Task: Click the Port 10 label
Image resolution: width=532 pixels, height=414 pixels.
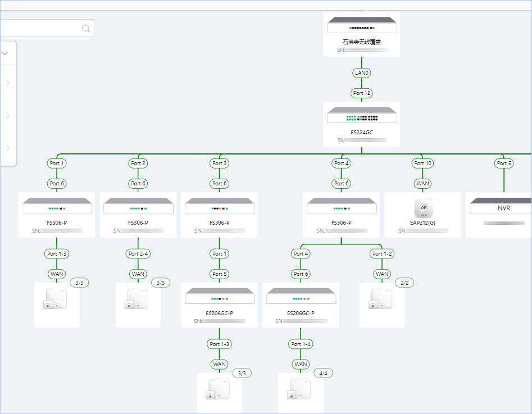Action: tap(423, 163)
